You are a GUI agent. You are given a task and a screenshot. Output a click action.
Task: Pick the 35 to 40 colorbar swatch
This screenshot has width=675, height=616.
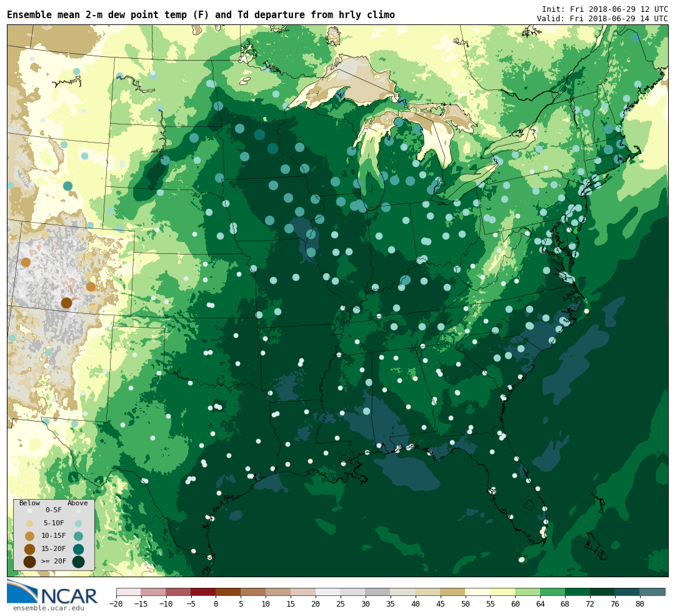(403, 592)
